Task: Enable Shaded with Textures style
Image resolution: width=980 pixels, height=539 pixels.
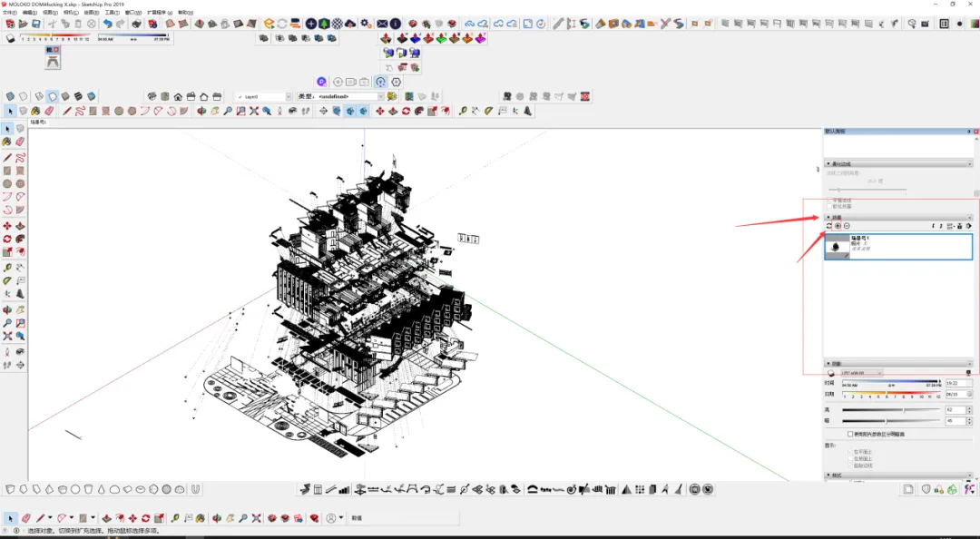Action: tap(78, 96)
